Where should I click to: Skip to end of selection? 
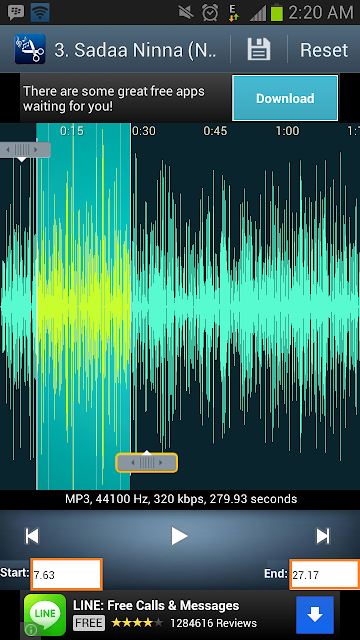click(x=323, y=536)
